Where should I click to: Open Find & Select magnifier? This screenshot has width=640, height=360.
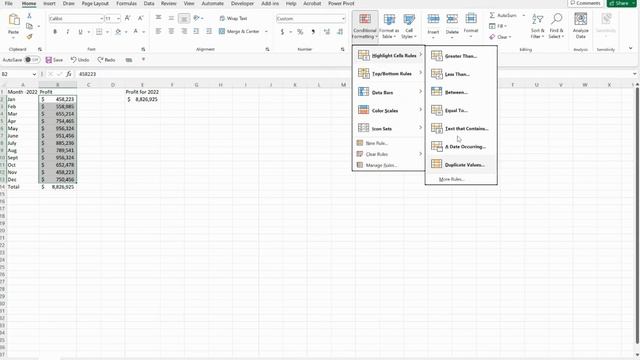click(x=556, y=25)
